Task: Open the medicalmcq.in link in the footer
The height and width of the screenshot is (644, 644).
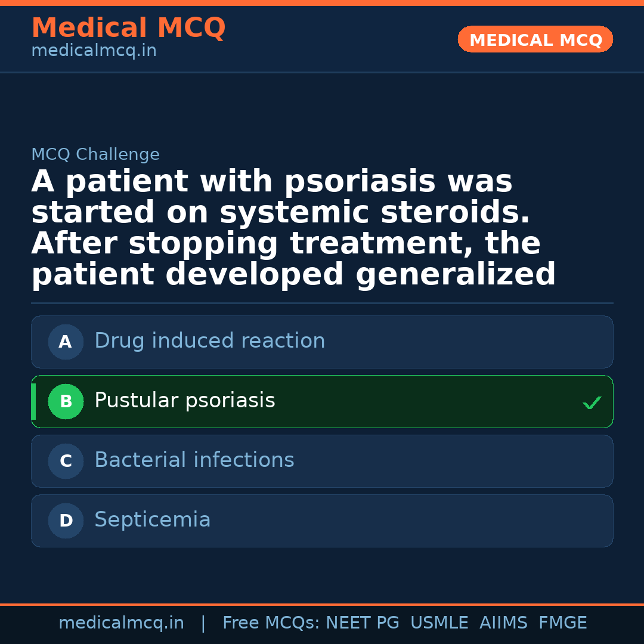Action: [x=121, y=623]
